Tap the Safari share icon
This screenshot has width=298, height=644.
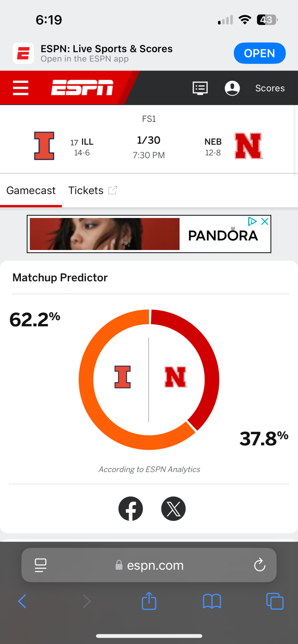[149, 601]
